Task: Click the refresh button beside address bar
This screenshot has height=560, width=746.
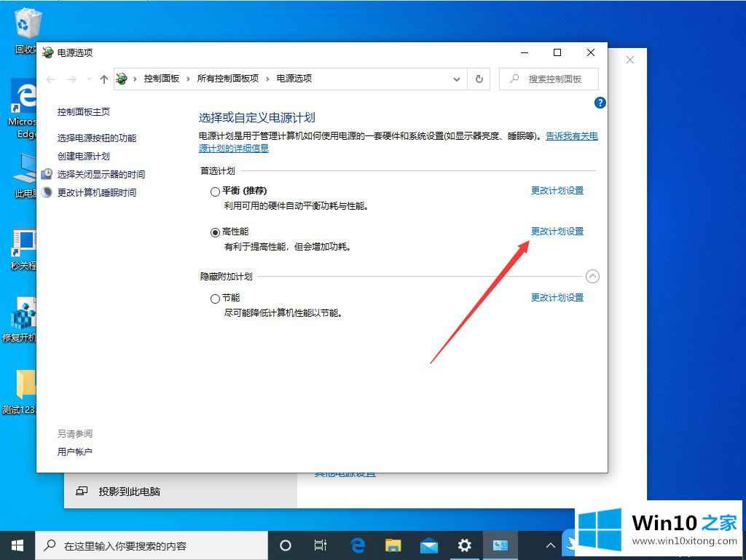Action: (x=479, y=79)
